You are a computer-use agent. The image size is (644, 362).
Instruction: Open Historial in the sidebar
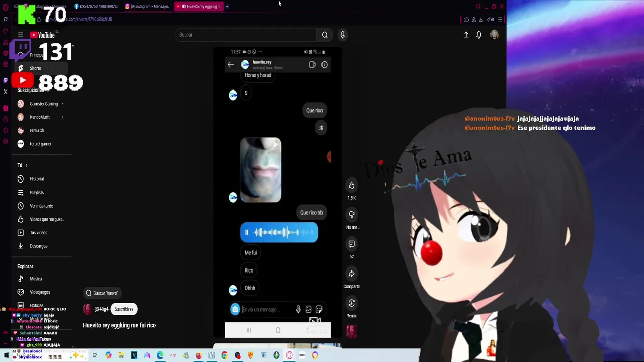point(37,179)
